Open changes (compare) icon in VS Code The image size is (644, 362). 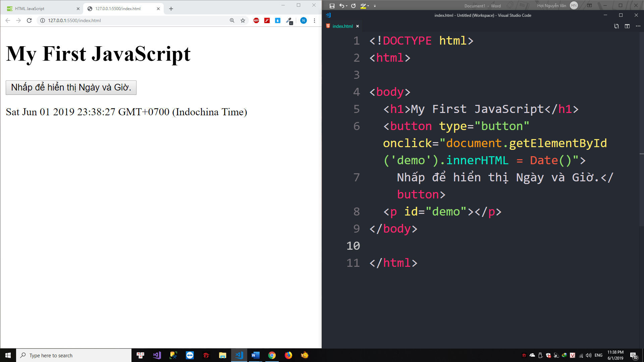[x=616, y=26]
